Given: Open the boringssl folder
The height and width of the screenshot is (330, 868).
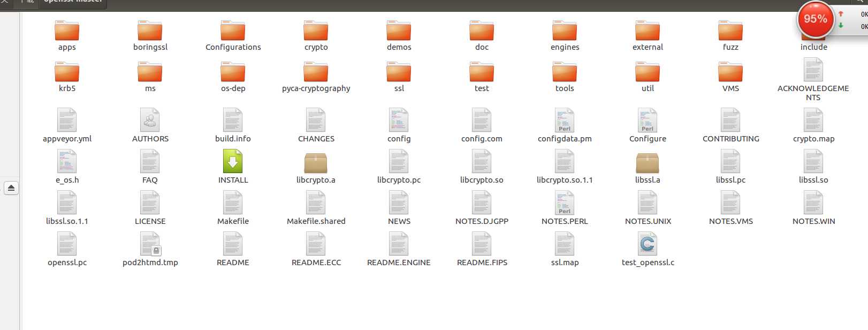Looking at the screenshot, I should click(x=150, y=31).
